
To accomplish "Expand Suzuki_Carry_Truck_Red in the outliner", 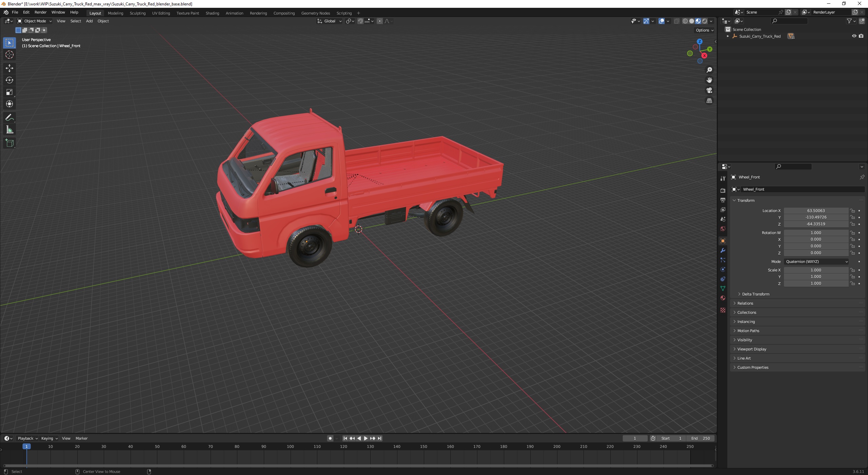I will pos(728,36).
